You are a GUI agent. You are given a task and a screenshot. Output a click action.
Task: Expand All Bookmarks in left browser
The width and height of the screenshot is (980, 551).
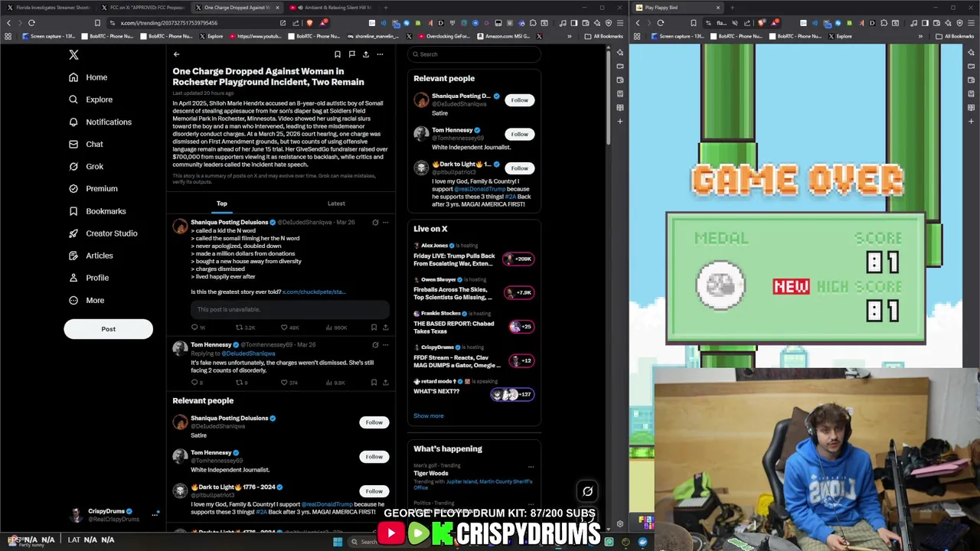[x=604, y=36]
